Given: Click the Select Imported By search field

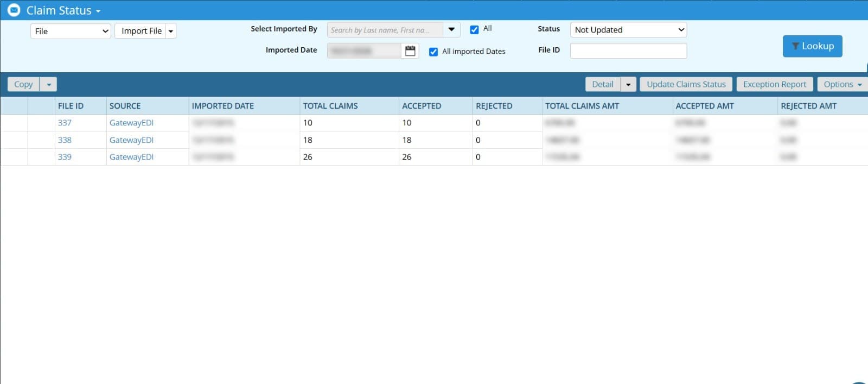Looking at the screenshot, I should coord(385,30).
